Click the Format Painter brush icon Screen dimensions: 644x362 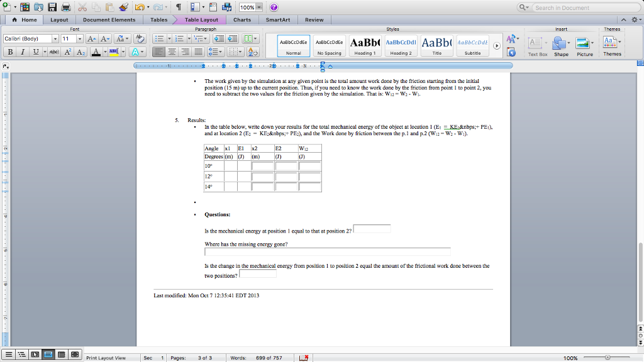[123, 8]
